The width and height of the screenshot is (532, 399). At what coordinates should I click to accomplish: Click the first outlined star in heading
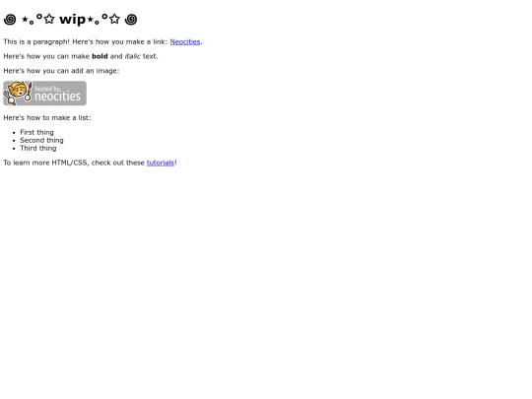coord(49,19)
